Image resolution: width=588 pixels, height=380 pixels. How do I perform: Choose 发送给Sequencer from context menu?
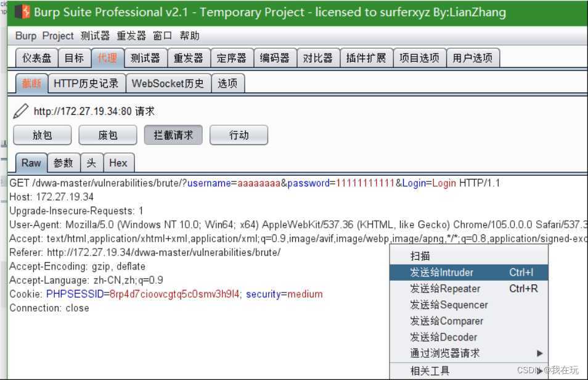coord(469,305)
